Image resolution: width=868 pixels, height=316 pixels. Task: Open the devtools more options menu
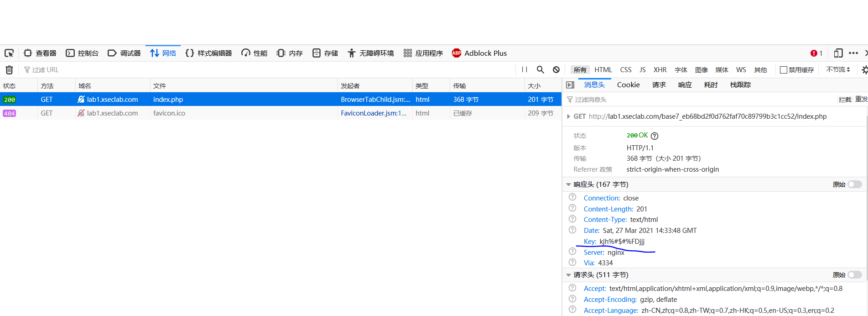[853, 53]
